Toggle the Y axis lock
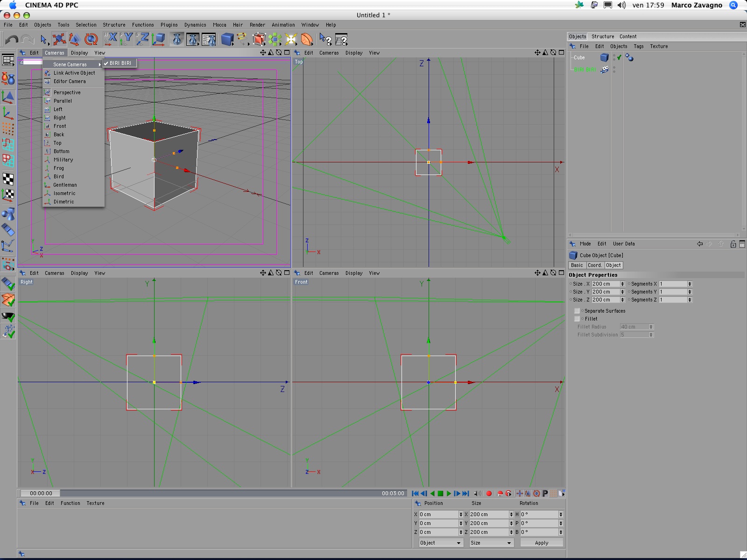747x560 pixels. coord(127,39)
